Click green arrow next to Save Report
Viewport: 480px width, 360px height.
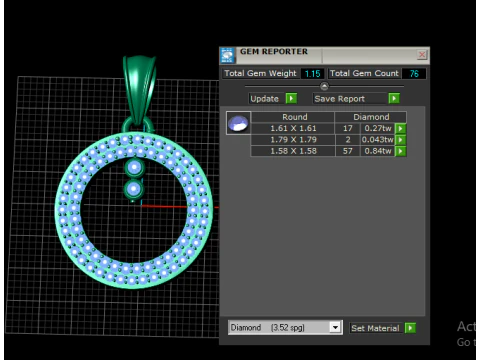pos(394,99)
